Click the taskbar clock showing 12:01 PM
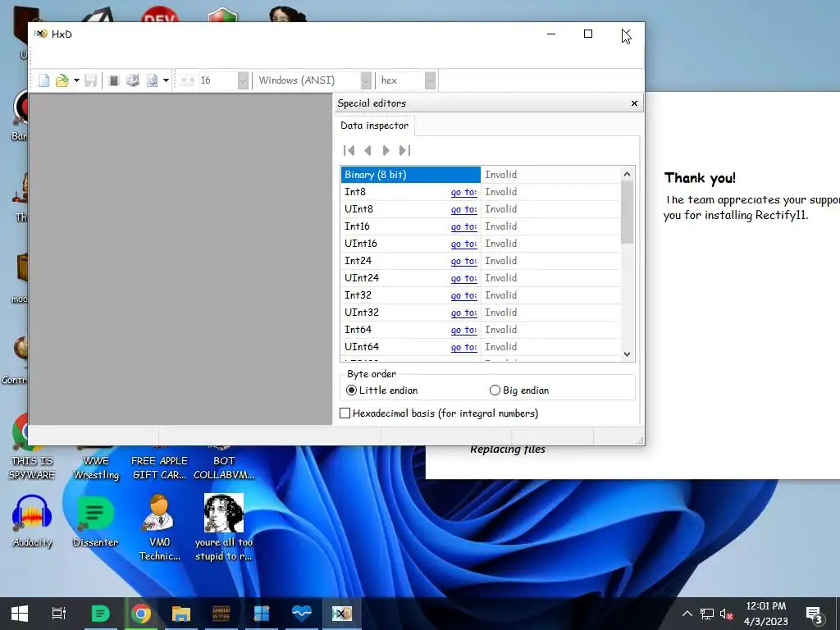840x630 pixels. [766, 614]
